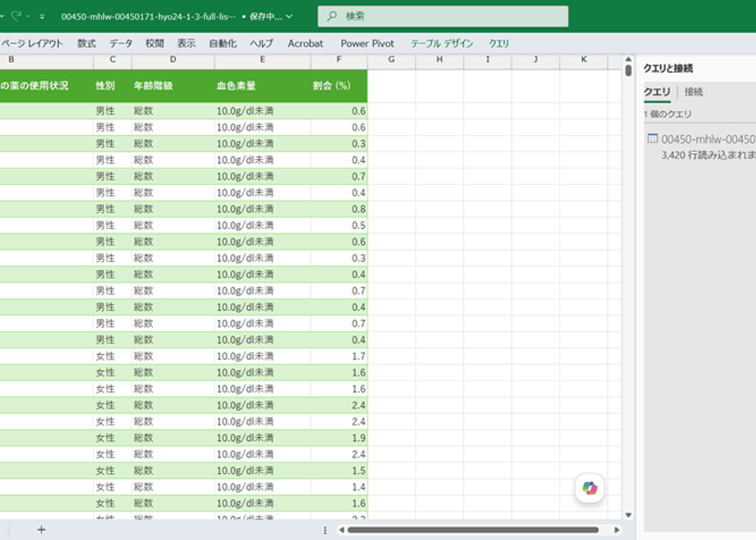Select column F header

(x=339, y=60)
